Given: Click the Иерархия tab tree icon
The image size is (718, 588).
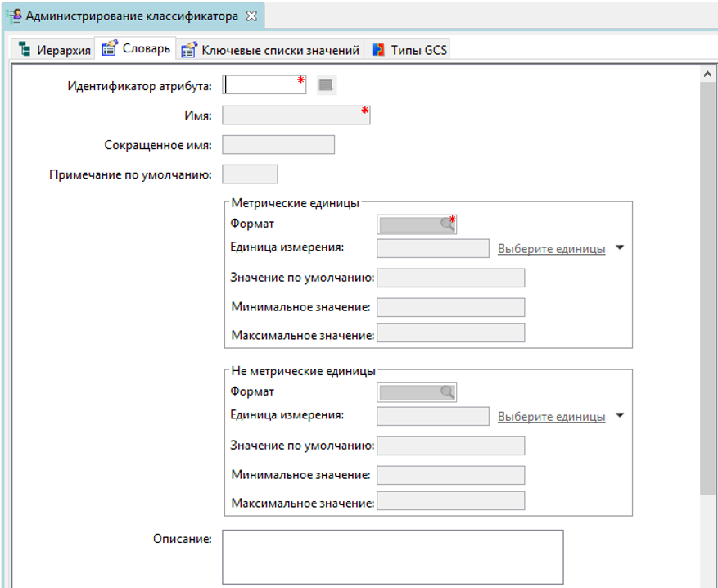Looking at the screenshot, I should coord(25,49).
